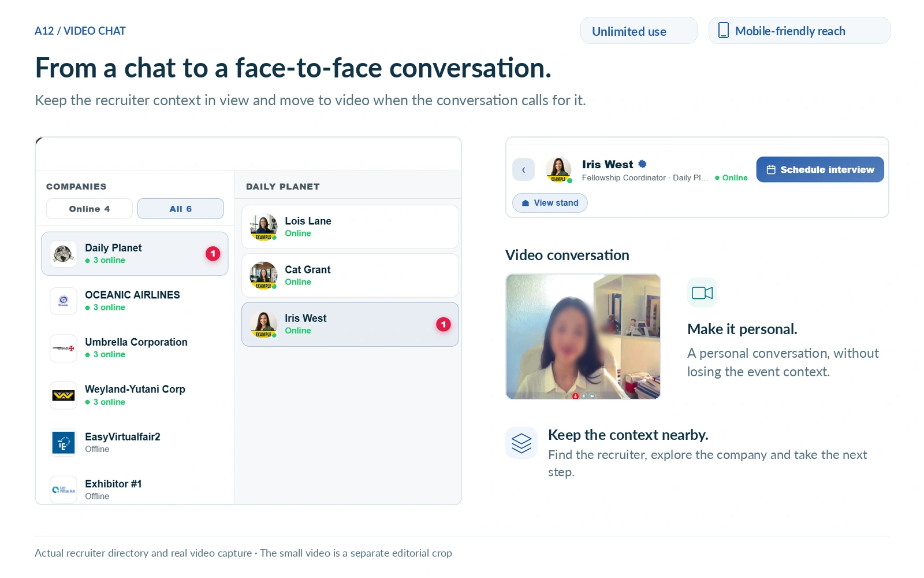Click the View stand button
This screenshot has width=924, height=578.
(550, 203)
